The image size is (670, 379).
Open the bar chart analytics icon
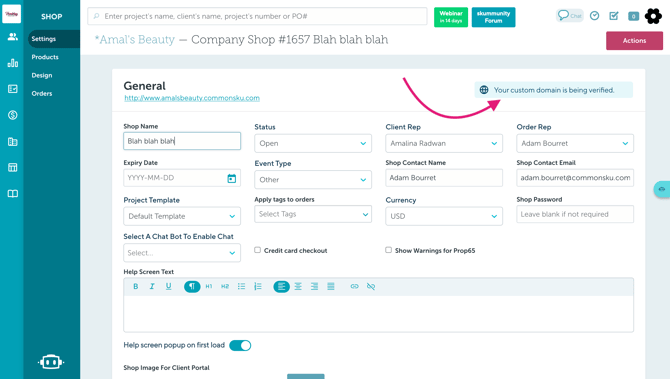click(12, 63)
